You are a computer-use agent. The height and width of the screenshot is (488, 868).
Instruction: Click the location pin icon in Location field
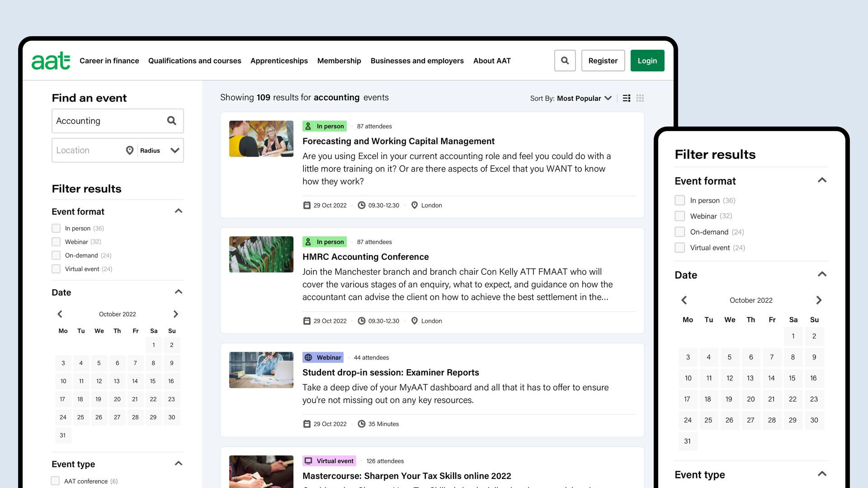coord(130,150)
